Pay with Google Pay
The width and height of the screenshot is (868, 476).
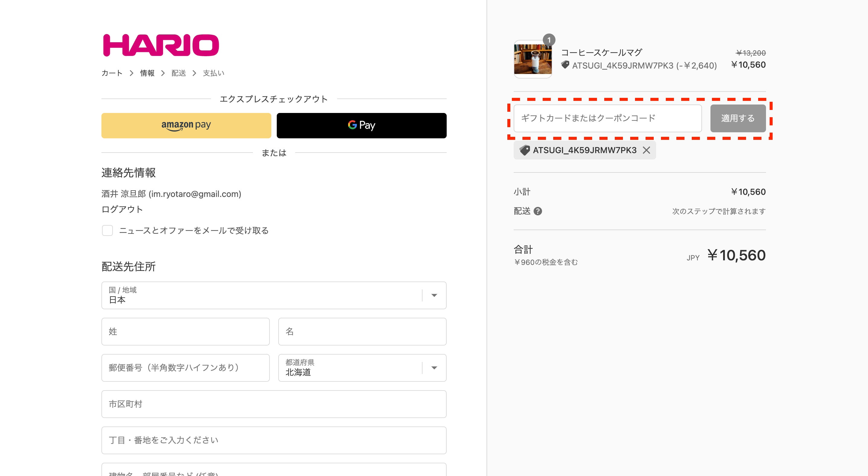tap(361, 125)
